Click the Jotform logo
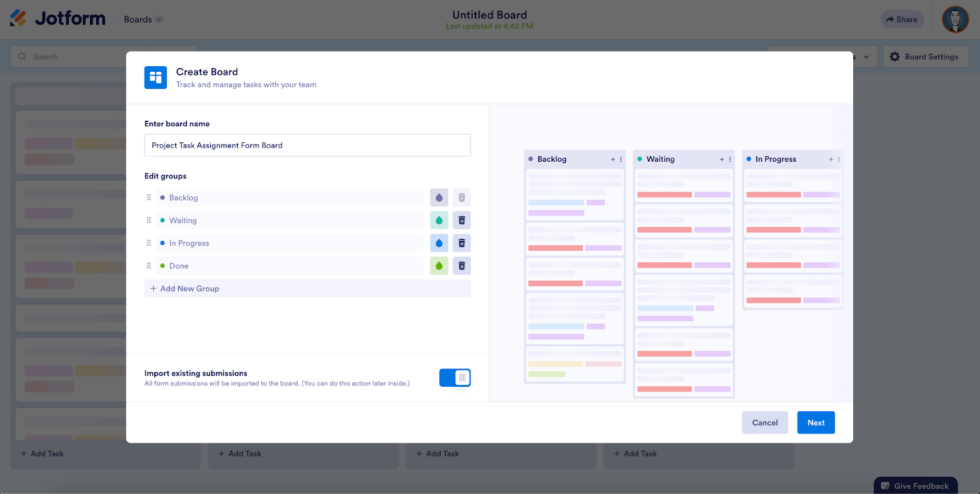 (x=58, y=19)
